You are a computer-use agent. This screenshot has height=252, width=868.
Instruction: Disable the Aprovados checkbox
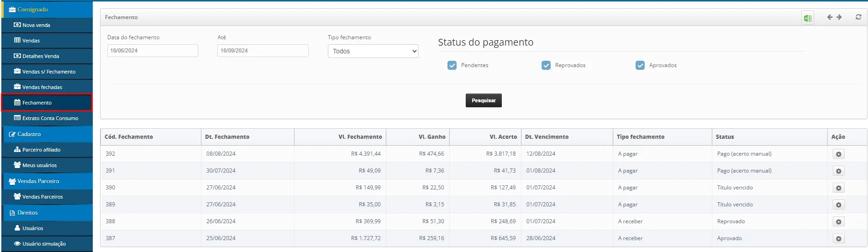[x=640, y=65]
